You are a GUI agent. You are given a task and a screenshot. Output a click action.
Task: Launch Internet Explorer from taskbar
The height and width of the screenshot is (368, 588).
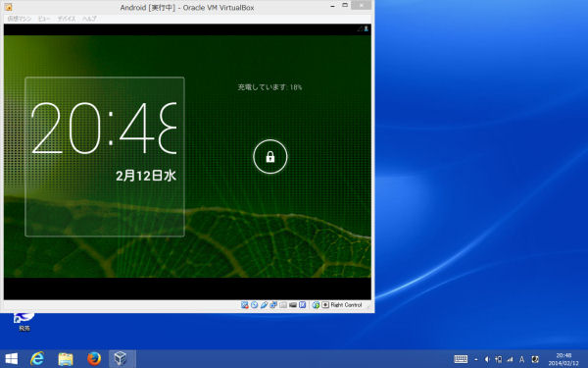(x=37, y=359)
